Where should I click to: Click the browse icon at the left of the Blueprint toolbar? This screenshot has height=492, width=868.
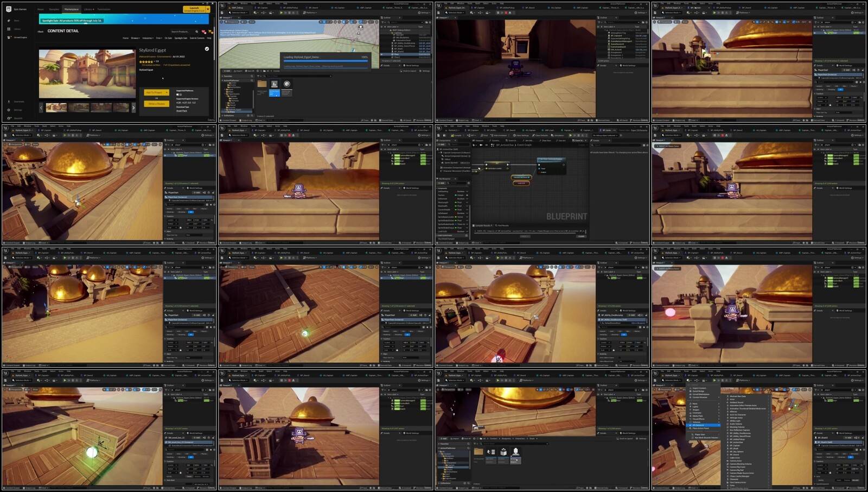(x=444, y=135)
